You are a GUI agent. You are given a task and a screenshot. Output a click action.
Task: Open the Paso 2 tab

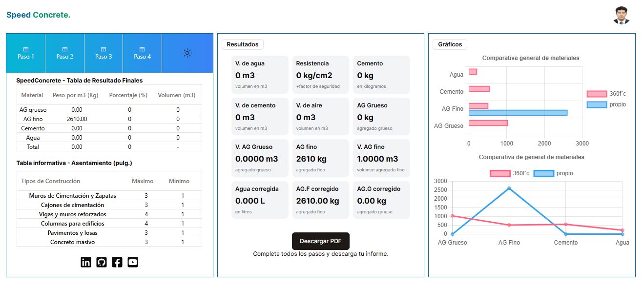65,53
